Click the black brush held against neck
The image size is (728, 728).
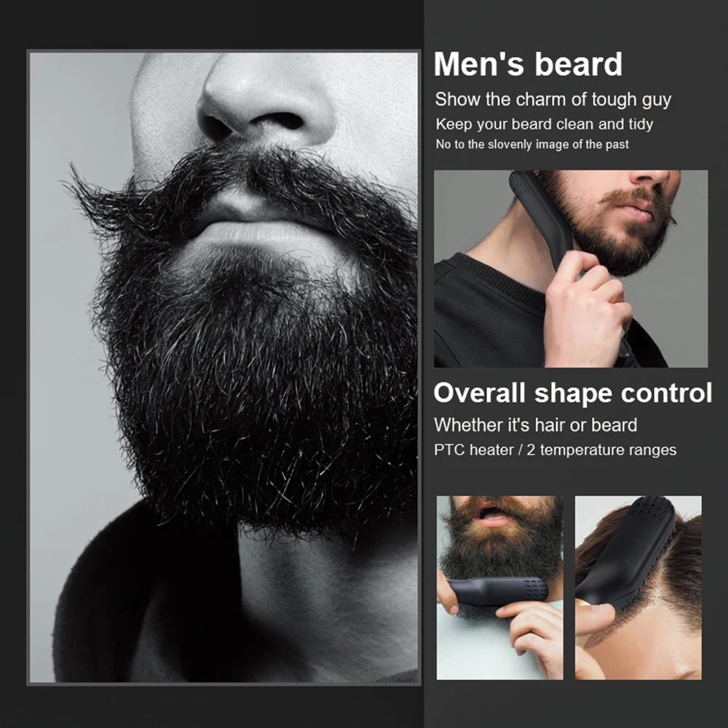pos(543,218)
